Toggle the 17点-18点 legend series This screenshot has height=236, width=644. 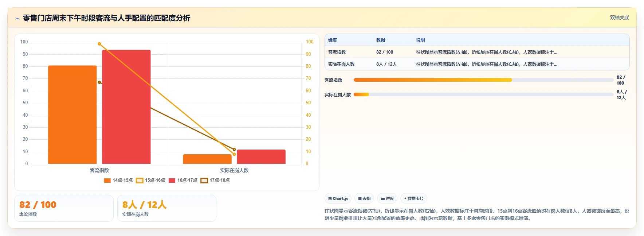coord(215,180)
